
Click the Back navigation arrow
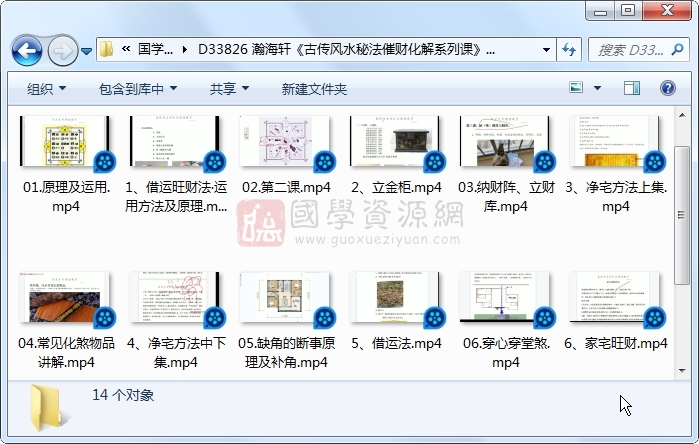pyautogui.click(x=27, y=49)
